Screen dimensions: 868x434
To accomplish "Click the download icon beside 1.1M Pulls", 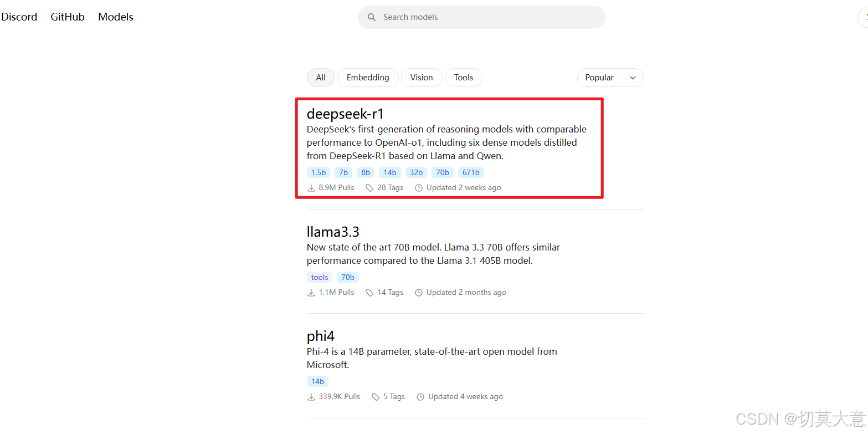I will 311,293.
